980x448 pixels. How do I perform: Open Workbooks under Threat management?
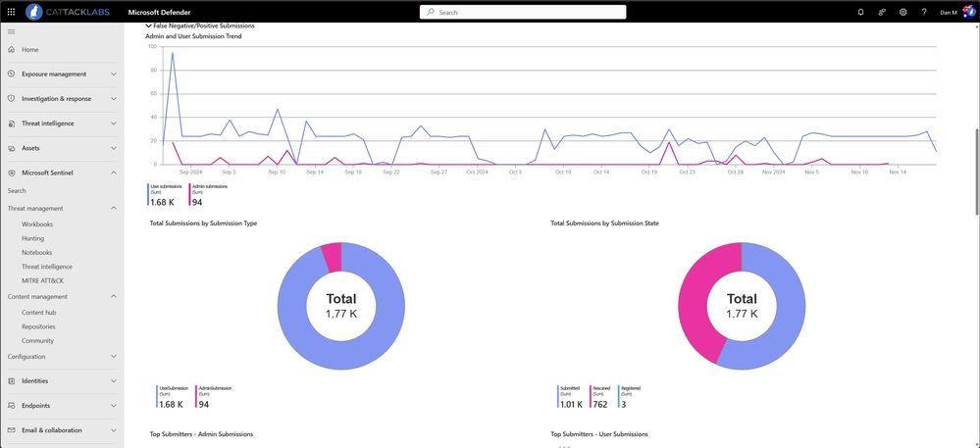coord(37,224)
